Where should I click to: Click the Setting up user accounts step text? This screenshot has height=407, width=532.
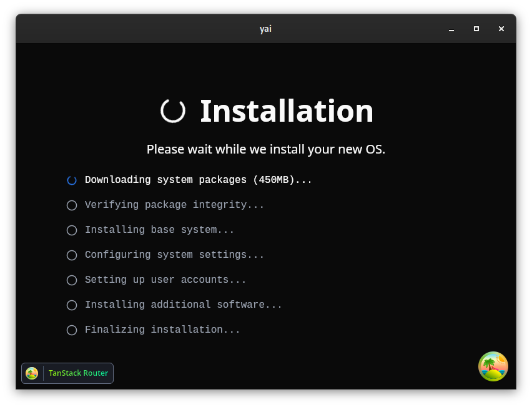165,280
